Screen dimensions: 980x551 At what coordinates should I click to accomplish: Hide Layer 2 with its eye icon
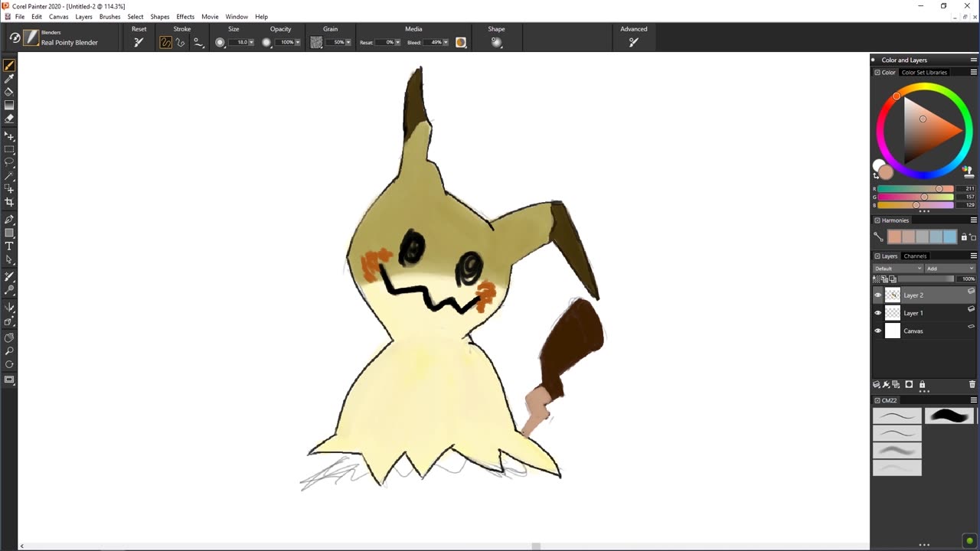[878, 295]
